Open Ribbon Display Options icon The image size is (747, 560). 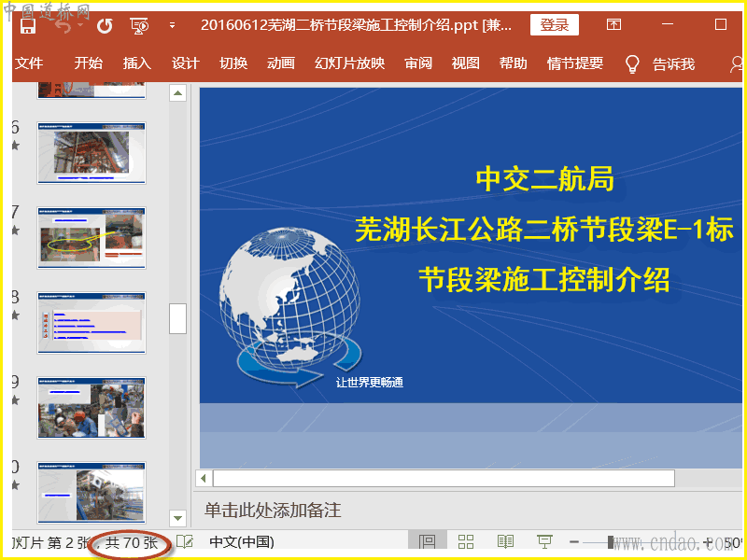coord(613,24)
